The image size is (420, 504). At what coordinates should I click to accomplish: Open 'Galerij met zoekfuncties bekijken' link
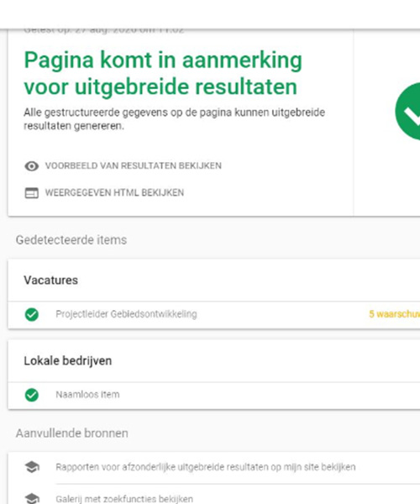pyautogui.click(x=124, y=499)
